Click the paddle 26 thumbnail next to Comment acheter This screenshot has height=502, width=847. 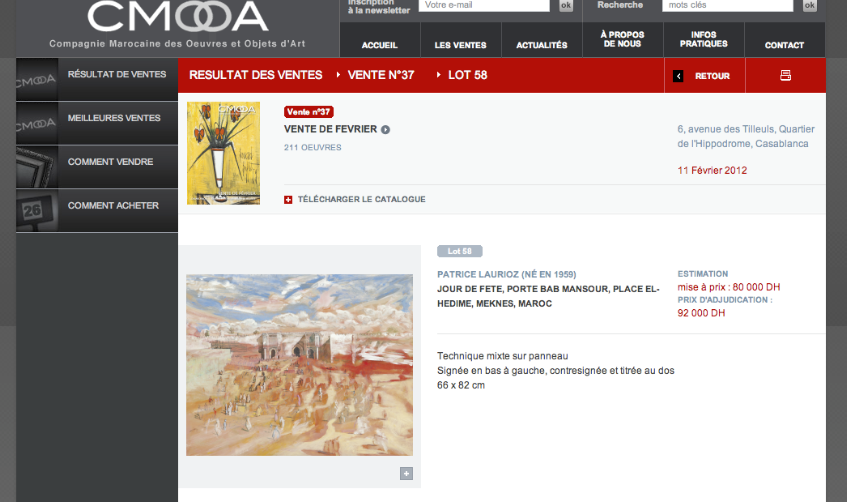click(x=37, y=211)
